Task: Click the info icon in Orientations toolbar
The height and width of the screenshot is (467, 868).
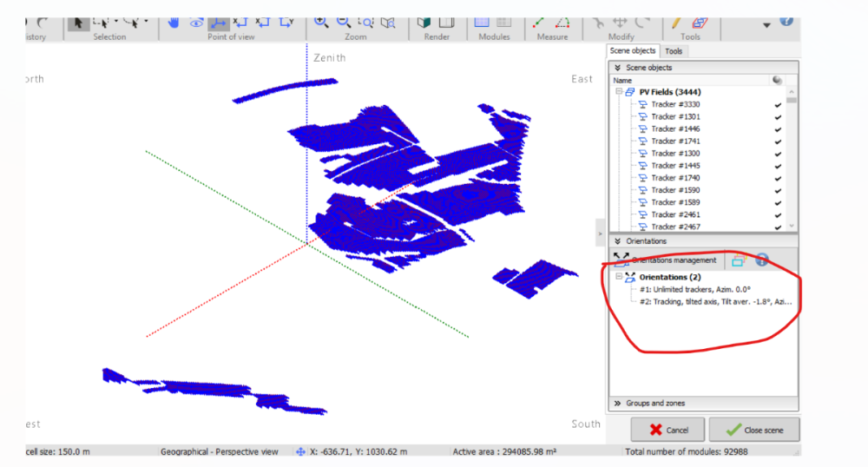Action: [762, 260]
